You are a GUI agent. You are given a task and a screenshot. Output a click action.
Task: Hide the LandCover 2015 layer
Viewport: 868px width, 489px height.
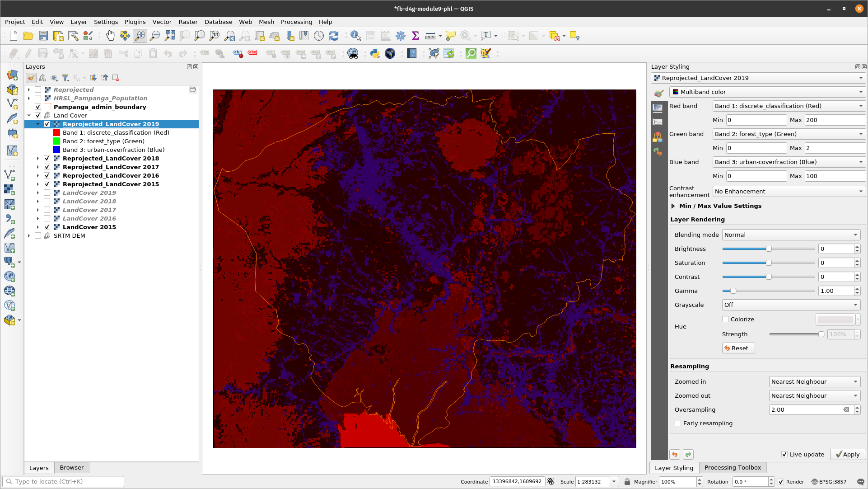47,227
